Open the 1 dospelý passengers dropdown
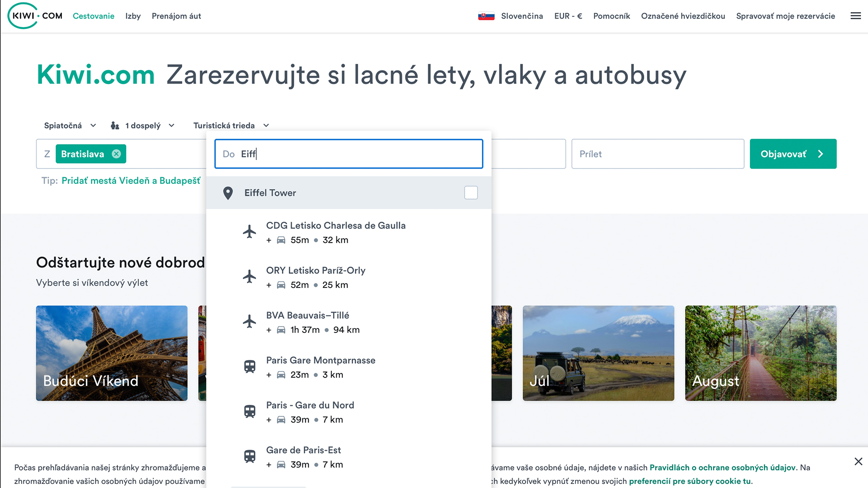This screenshot has height=488, width=868. point(143,126)
